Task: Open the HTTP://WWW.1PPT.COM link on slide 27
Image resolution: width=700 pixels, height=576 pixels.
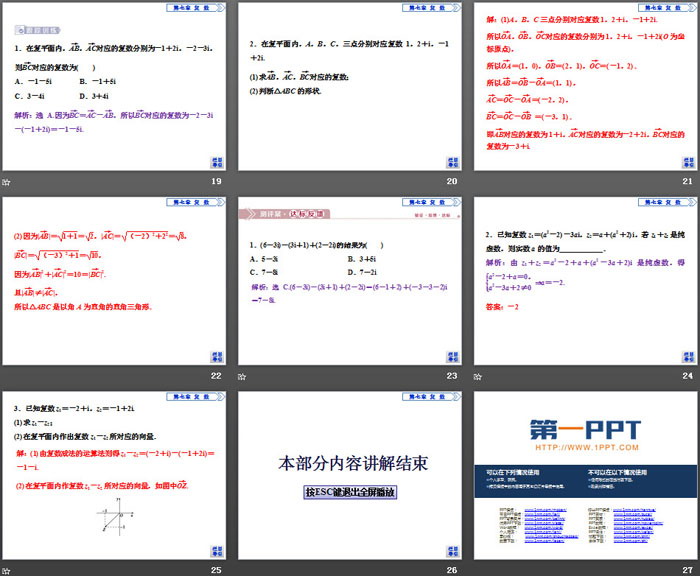Action: coord(587,447)
